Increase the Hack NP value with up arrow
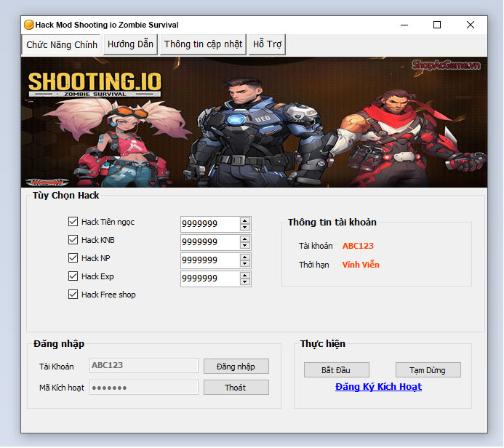504x448 pixels. click(x=245, y=257)
